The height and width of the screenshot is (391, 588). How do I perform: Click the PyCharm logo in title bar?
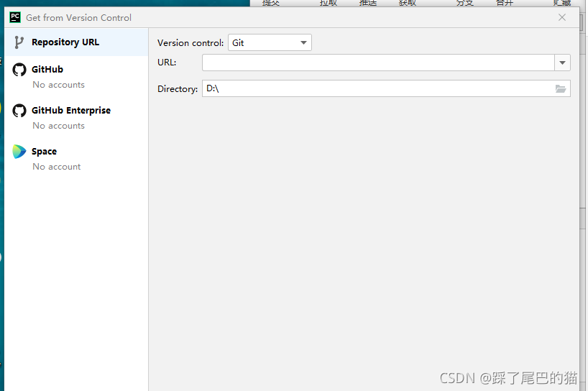click(15, 17)
